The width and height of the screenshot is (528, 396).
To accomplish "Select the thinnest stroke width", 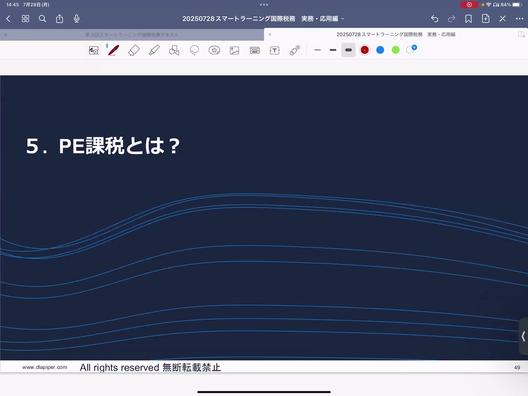I will 317,50.
